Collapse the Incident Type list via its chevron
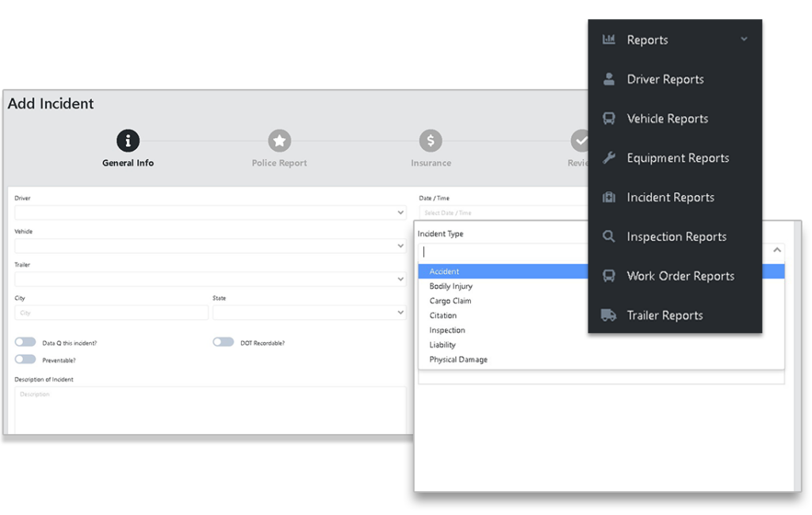Image resolution: width=812 pixels, height=515 pixels. pos(776,248)
